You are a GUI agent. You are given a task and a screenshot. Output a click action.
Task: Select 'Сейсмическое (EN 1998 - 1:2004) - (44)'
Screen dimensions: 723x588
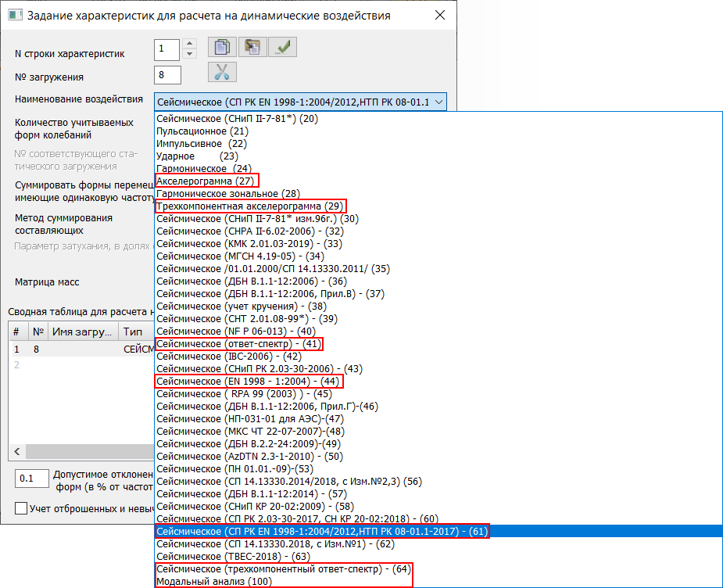(249, 381)
